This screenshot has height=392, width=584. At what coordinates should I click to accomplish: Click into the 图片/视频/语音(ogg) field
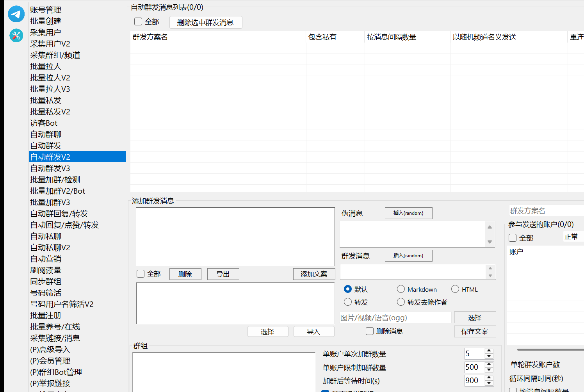click(x=395, y=317)
